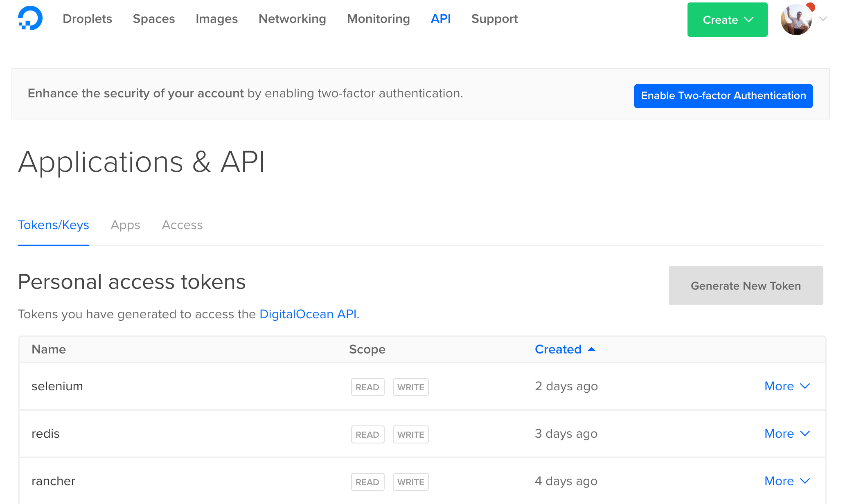Sort tokens by Created column arrow
The height and width of the screenshot is (504, 843).
click(591, 349)
